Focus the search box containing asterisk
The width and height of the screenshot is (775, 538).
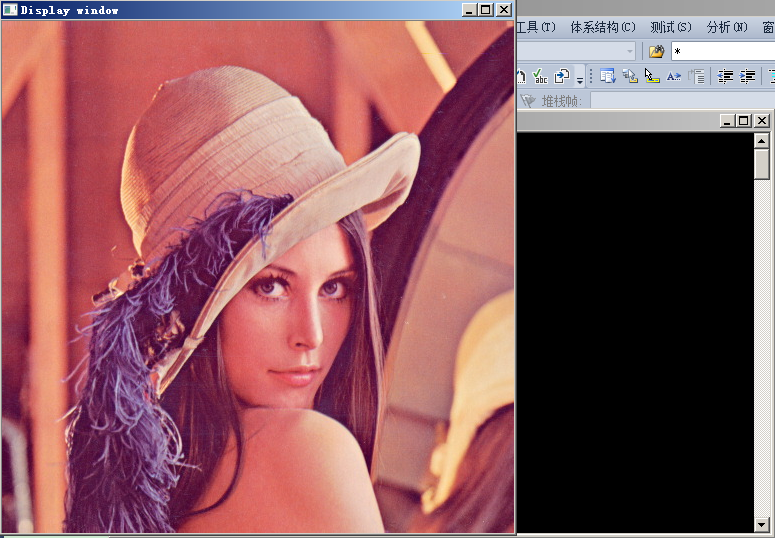(723, 51)
